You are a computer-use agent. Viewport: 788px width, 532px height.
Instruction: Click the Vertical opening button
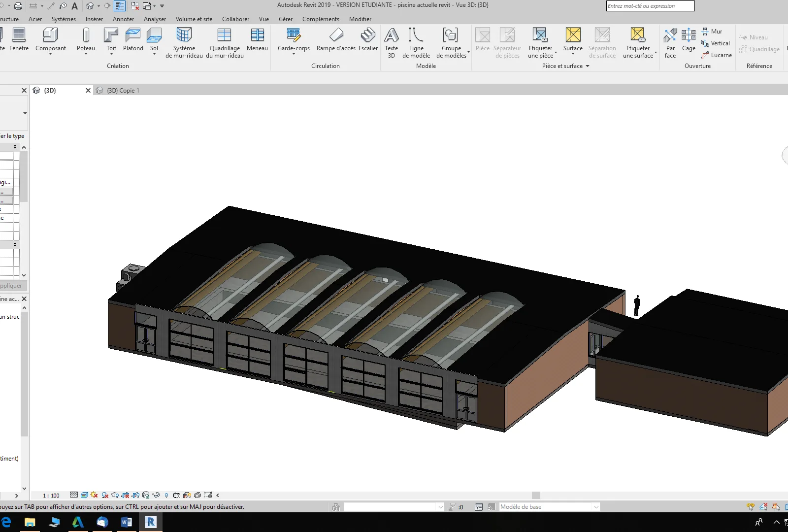pyautogui.click(x=716, y=43)
